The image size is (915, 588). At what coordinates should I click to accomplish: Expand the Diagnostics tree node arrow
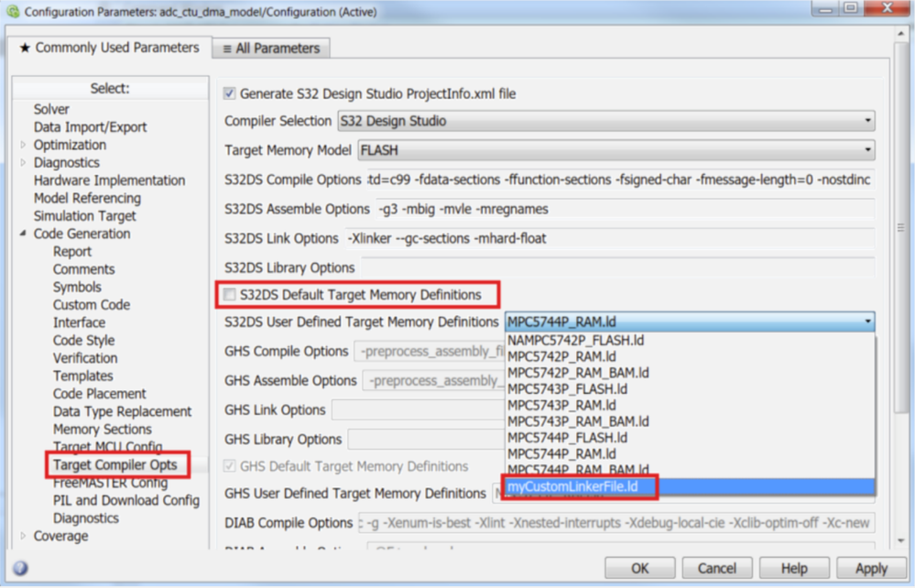(23, 162)
